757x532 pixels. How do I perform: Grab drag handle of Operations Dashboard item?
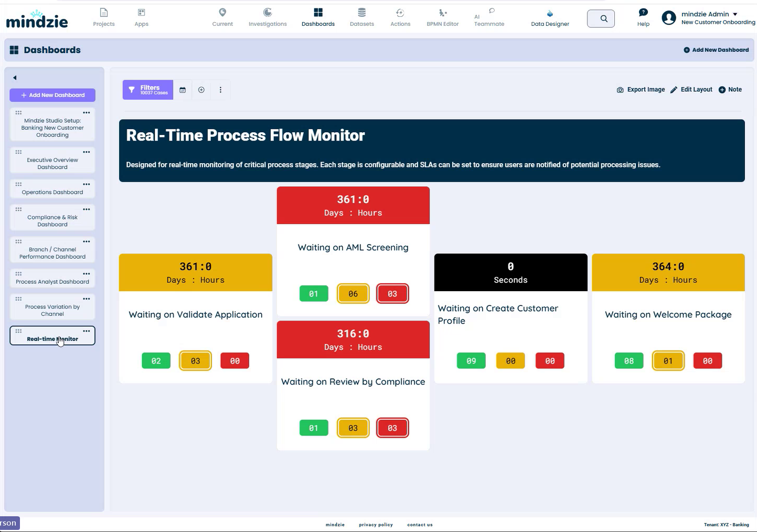click(x=18, y=184)
